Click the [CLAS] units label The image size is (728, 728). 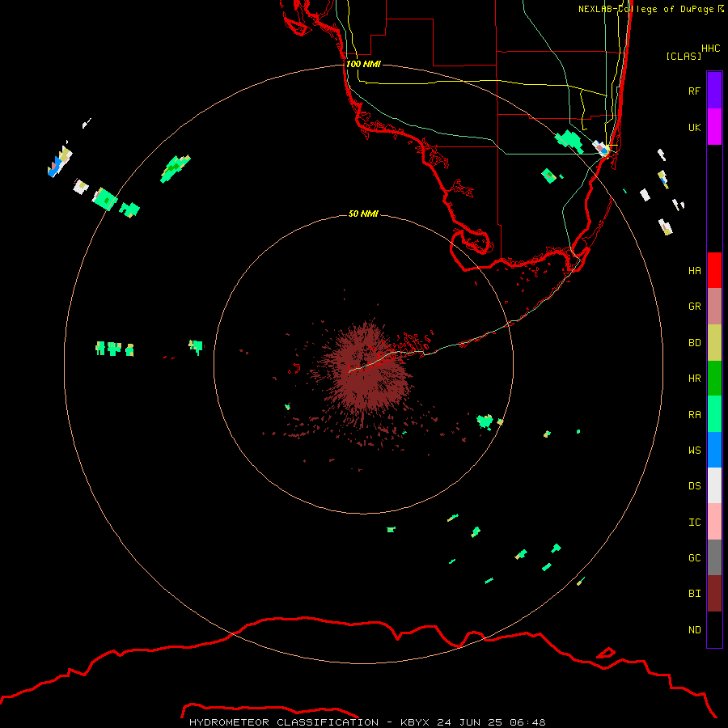684,57
